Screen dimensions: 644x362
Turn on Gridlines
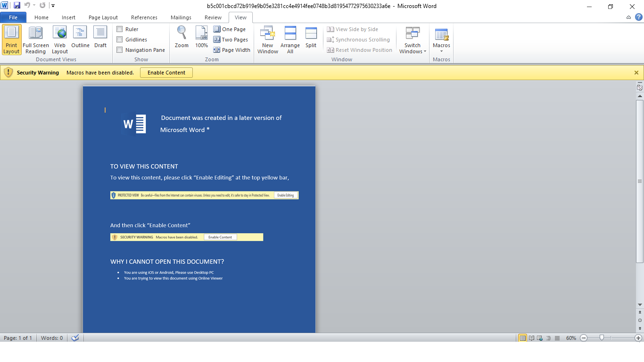119,39
